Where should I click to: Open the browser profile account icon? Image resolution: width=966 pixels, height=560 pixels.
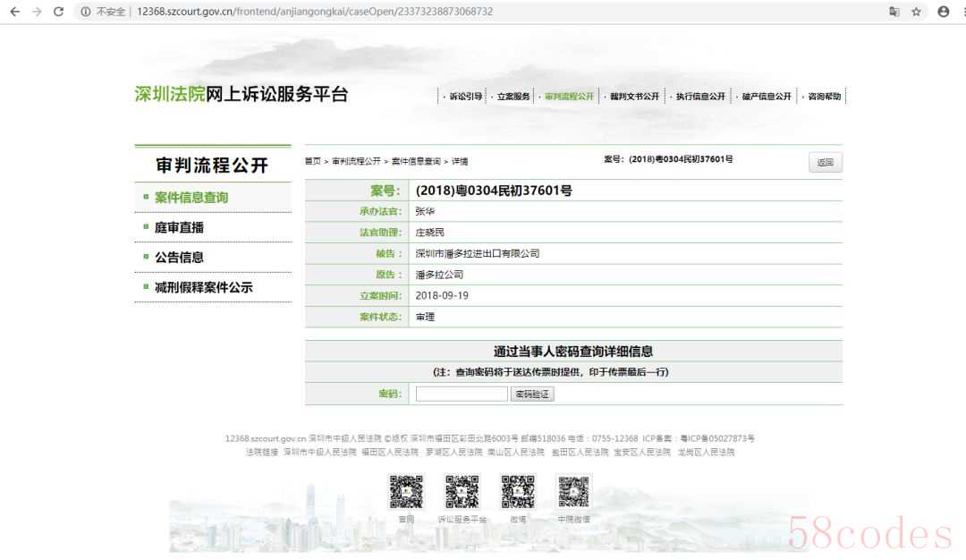(943, 12)
